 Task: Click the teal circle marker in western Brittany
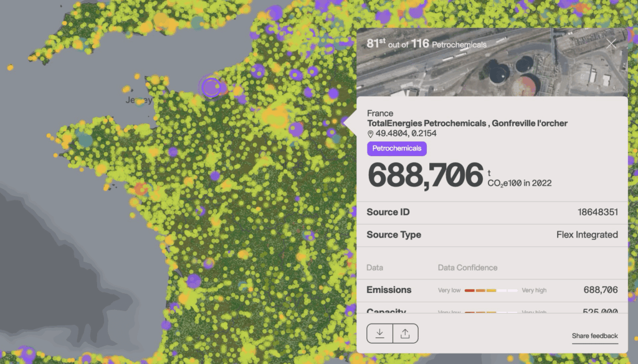pyautogui.click(x=85, y=138)
